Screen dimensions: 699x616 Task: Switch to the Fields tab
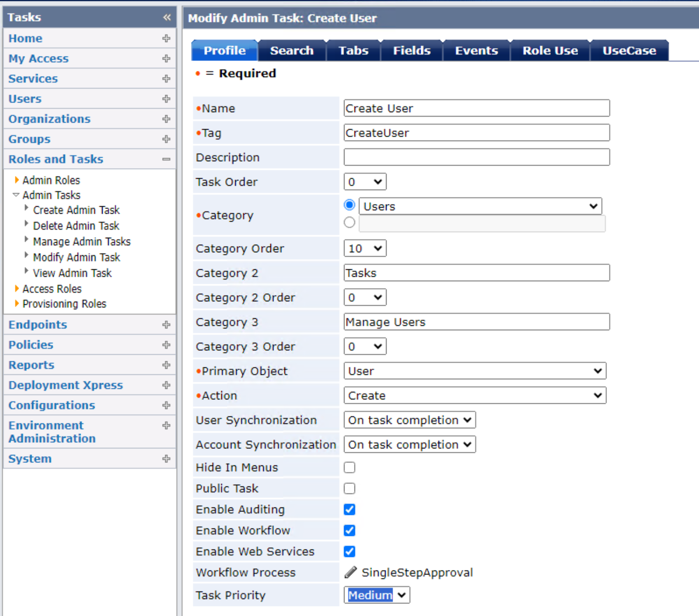412,51
